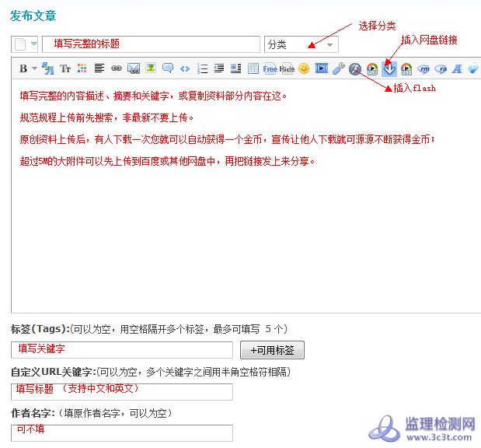481x448 pixels.
Task: Expand the 分类 category dropdown
Action: tap(301, 44)
